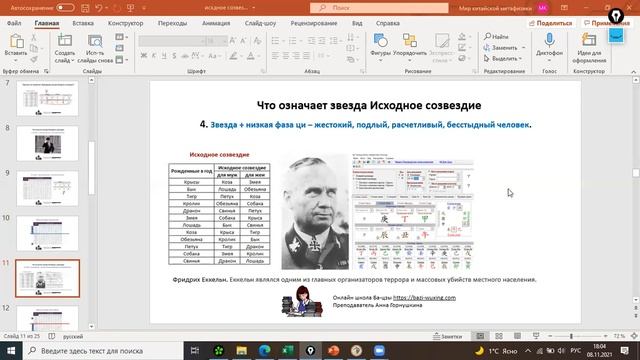Select slide 8 thumbnail
Viewport: 640px width, 360px height.
[47, 143]
